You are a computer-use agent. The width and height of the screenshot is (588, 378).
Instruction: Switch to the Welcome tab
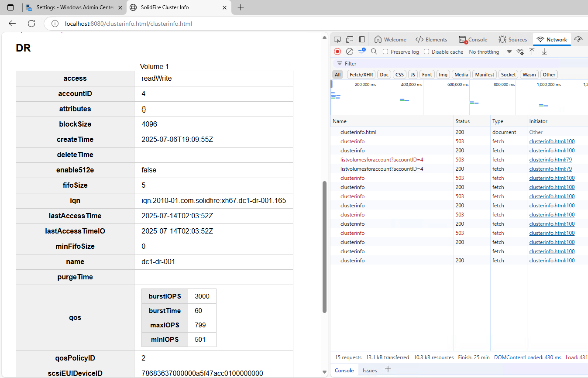(390, 39)
